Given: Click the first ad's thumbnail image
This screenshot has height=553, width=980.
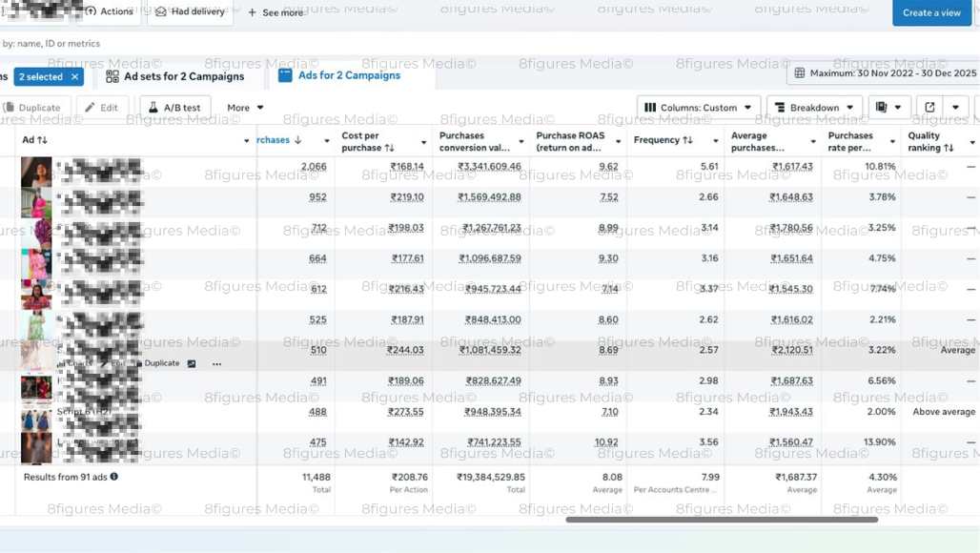Looking at the screenshot, I should point(36,172).
